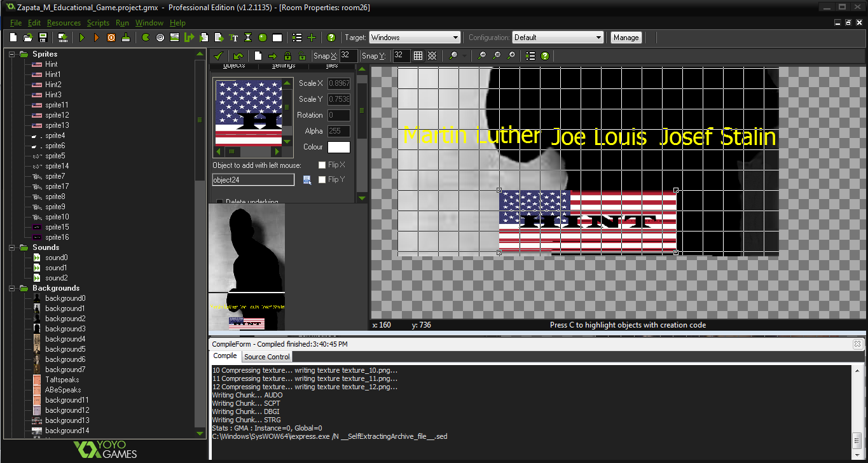868x463 pixels.
Task: Click the Create font TT icon
Action: [x=233, y=38]
